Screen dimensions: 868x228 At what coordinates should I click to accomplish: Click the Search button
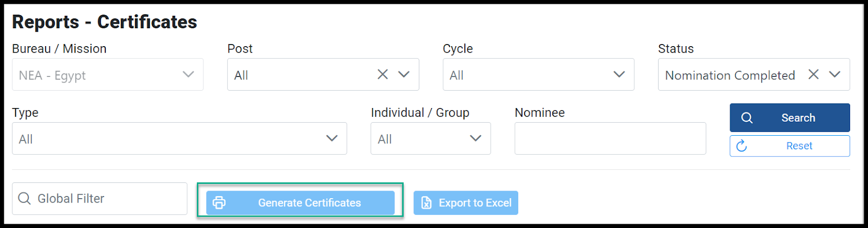(x=790, y=118)
